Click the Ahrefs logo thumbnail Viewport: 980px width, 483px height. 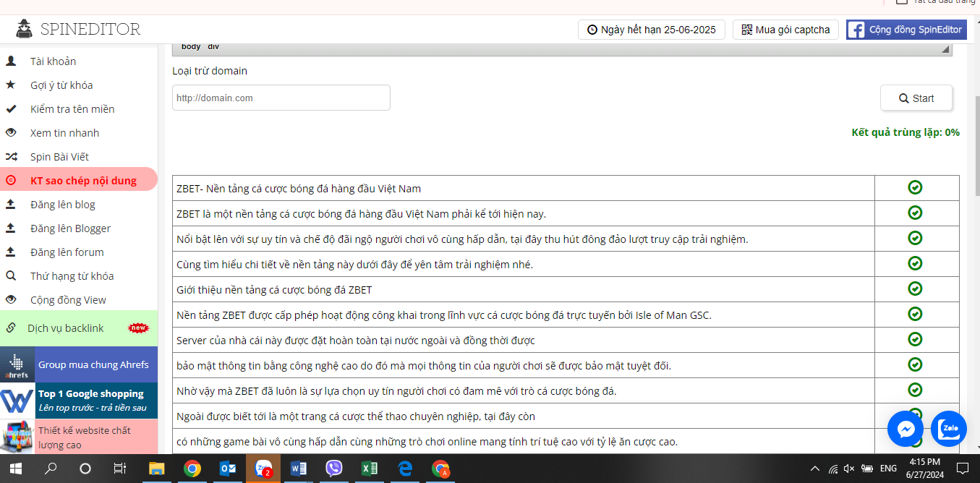pyautogui.click(x=17, y=364)
